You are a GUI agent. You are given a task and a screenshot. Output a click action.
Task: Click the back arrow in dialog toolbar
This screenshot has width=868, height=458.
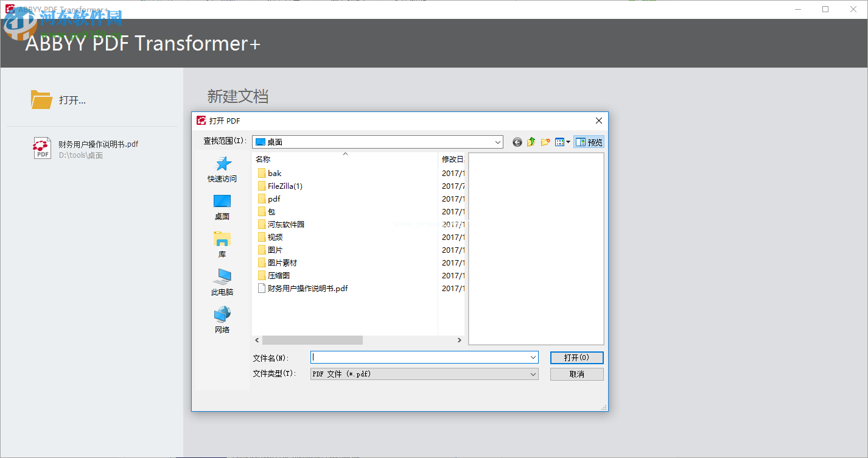[517, 142]
